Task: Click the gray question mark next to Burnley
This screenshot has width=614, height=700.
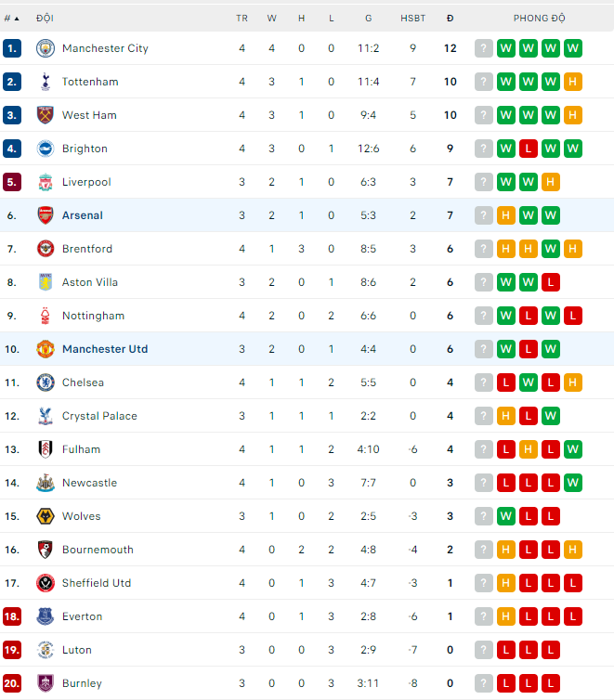Action: [484, 683]
